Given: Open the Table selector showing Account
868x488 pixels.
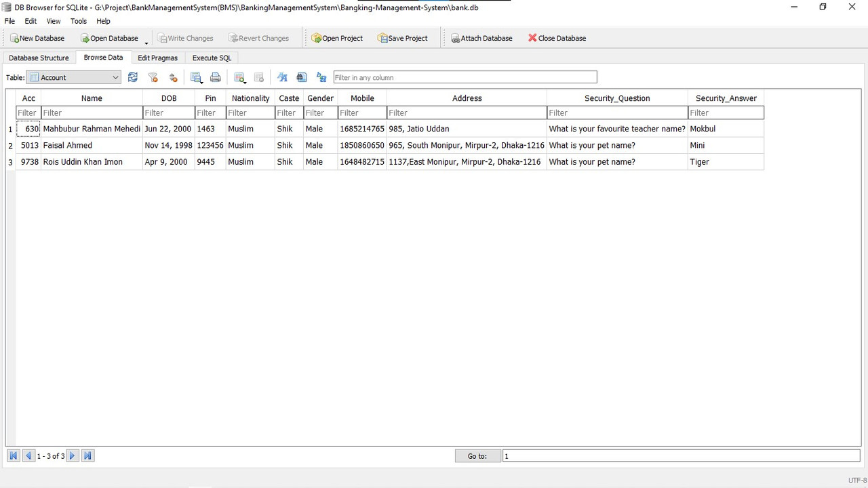Looking at the screenshot, I should [x=74, y=77].
